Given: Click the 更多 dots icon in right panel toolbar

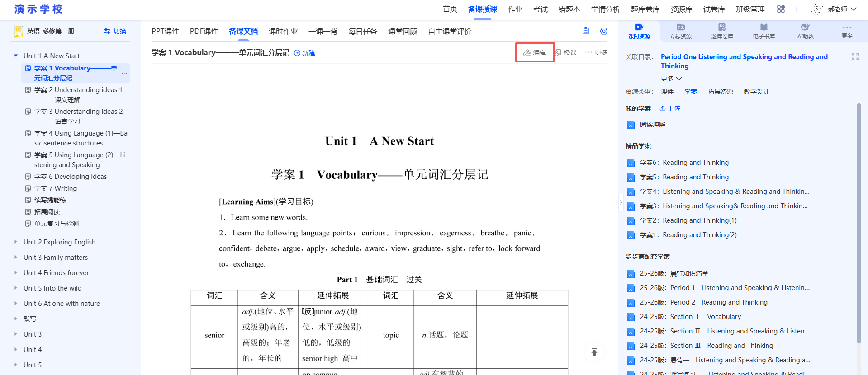Looking at the screenshot, I should (847, 28).
